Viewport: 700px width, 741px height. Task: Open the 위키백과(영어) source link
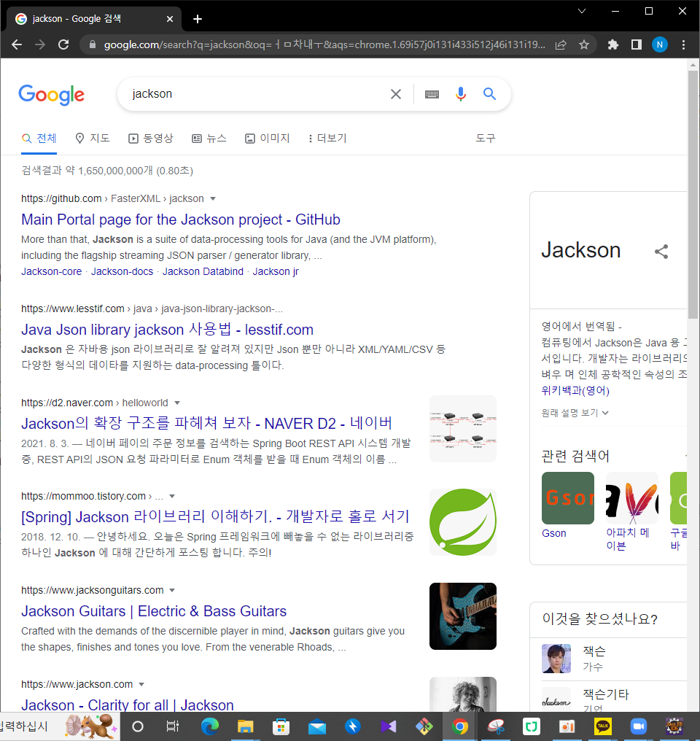575,391
